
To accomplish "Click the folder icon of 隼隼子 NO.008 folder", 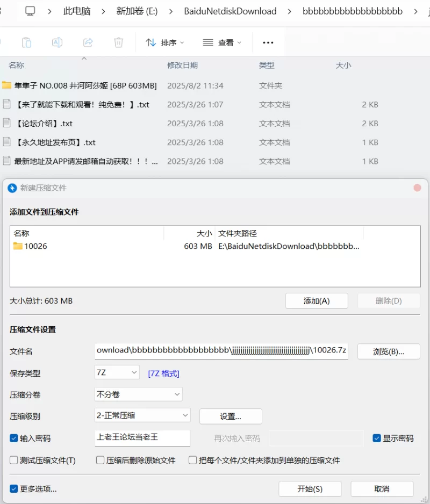I will [x=6, y=85].
